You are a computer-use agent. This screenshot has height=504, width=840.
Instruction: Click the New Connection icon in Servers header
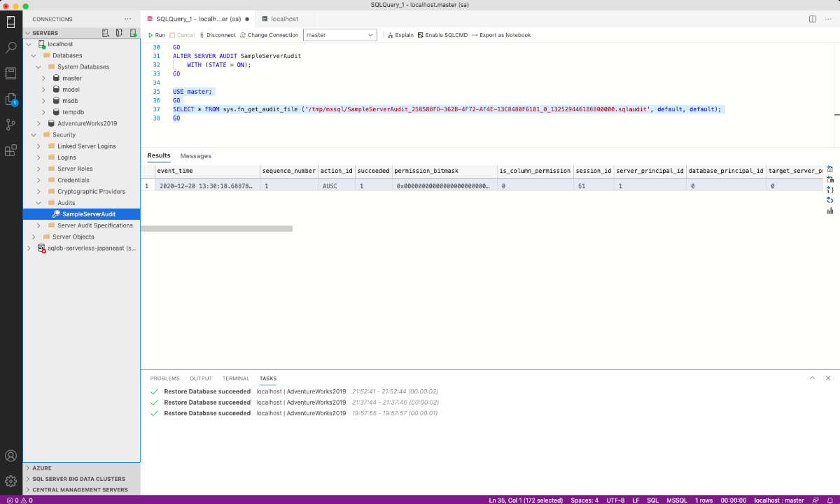[106, 33]
